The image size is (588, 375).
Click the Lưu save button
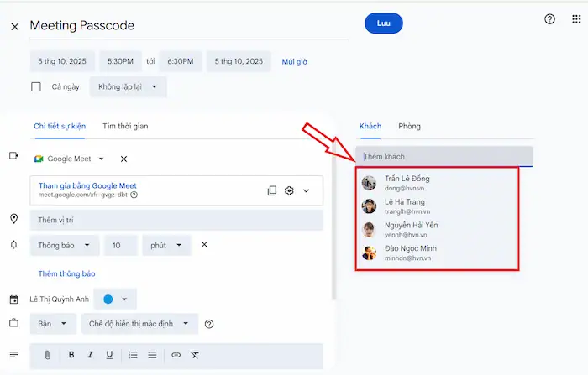coord(383,24)
